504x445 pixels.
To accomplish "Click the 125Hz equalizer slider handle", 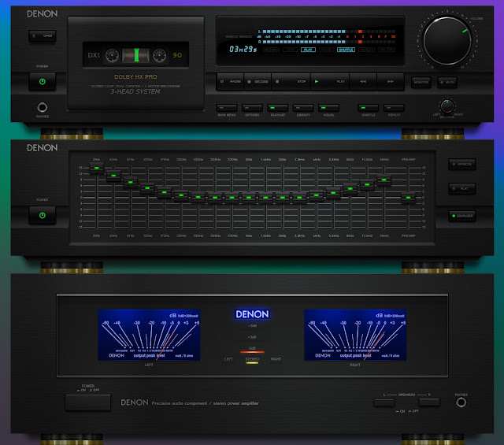I will click(147, 187).
